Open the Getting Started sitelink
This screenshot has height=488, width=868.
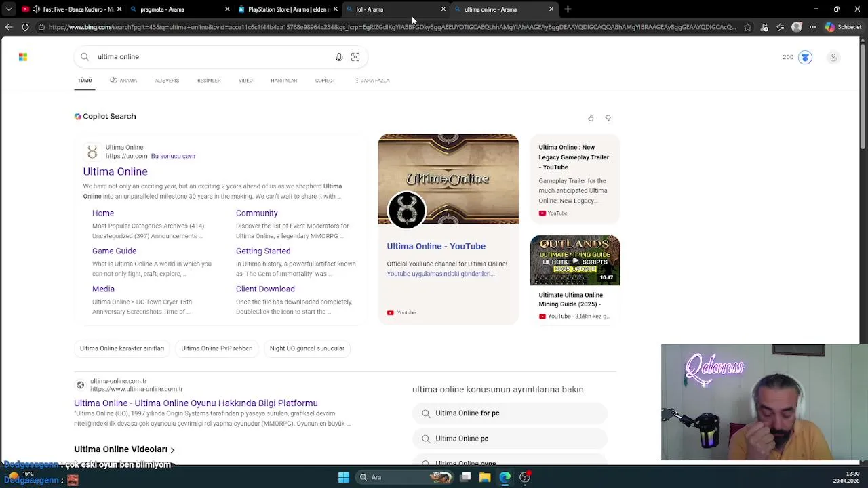tap(263, 251)
